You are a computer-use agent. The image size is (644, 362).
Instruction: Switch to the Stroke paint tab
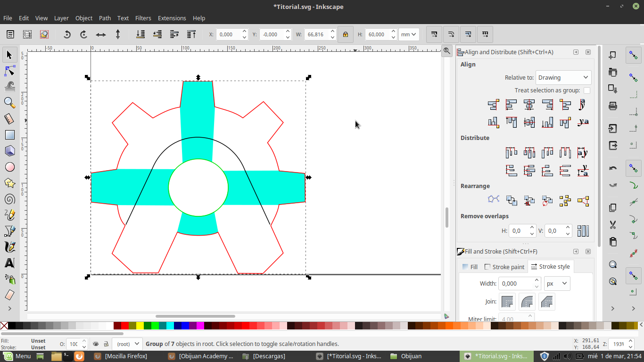(504, 267)
